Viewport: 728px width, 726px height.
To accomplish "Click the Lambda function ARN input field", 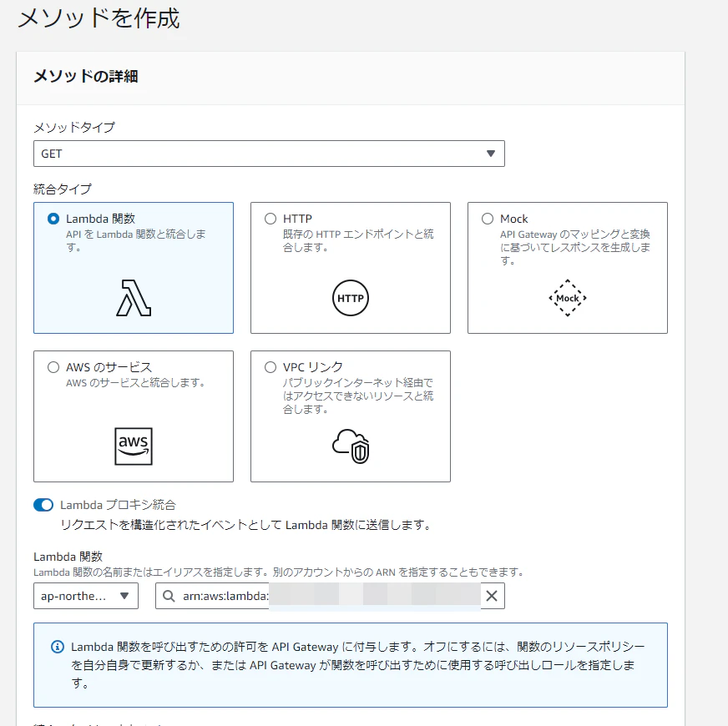I will pyautogui.click(x=330, y=596).
